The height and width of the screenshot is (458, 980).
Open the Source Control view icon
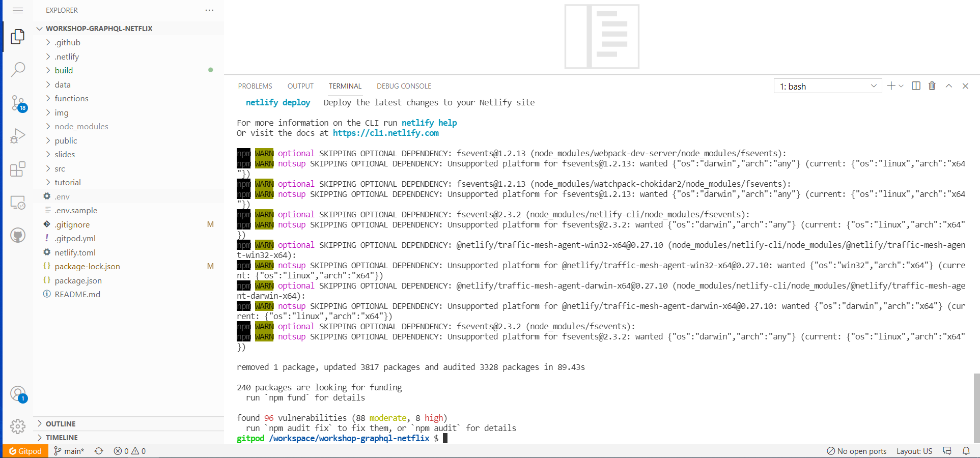18,103
